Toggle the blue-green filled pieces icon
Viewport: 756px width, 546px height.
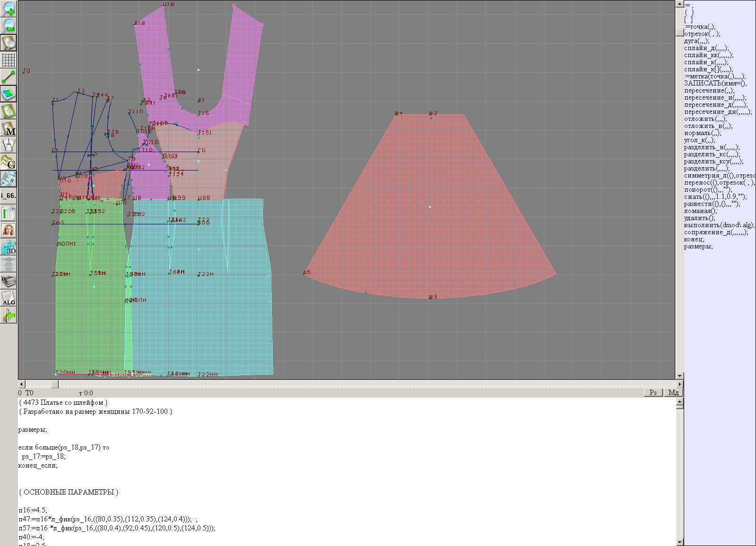[x=9, y=94]
